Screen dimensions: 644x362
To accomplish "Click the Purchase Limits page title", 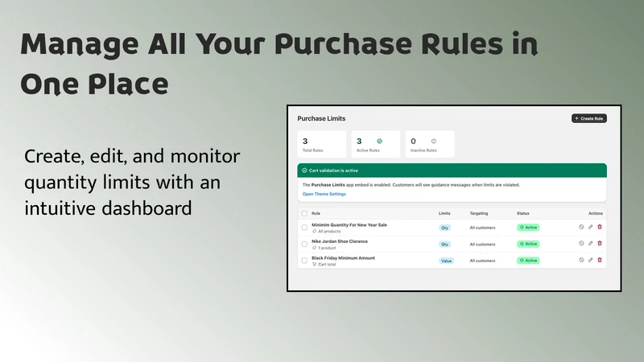I will [321, 118].
